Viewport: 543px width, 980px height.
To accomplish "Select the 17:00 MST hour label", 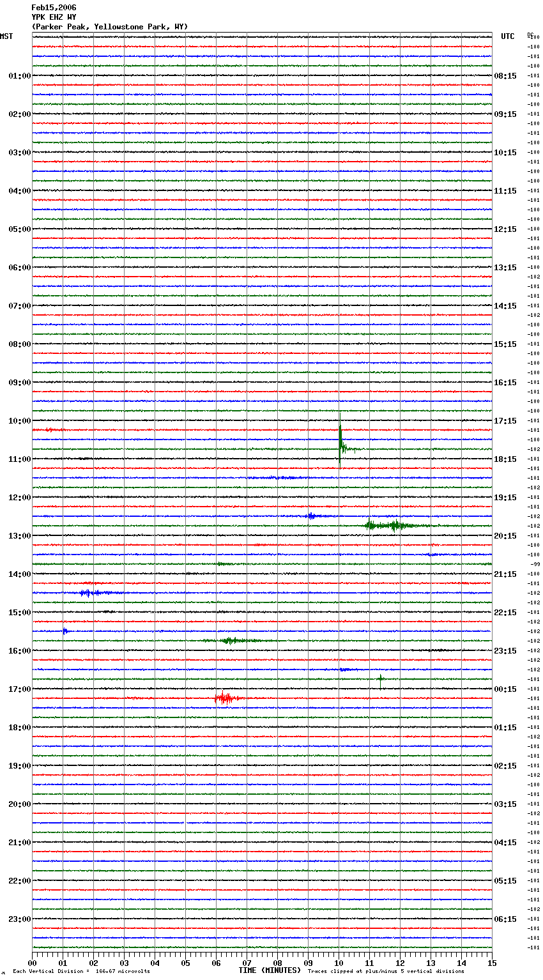I will [x=20, y=689].
